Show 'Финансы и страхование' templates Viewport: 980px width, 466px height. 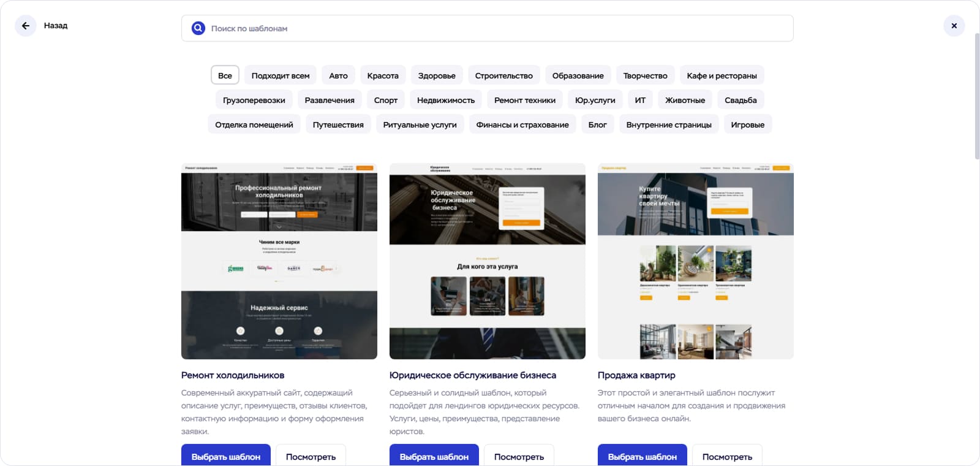[522, 124]
